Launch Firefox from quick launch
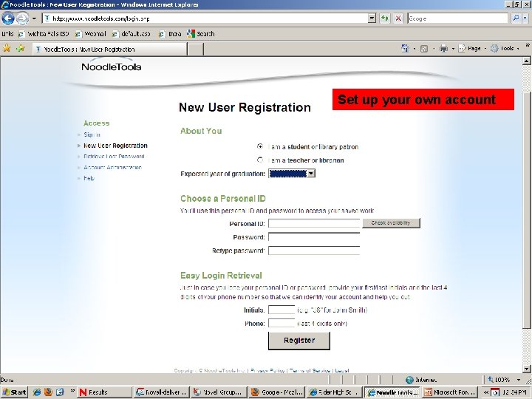The width and height of the screenshot is (532, 399). pyautogui.click(x=48, y=392)
